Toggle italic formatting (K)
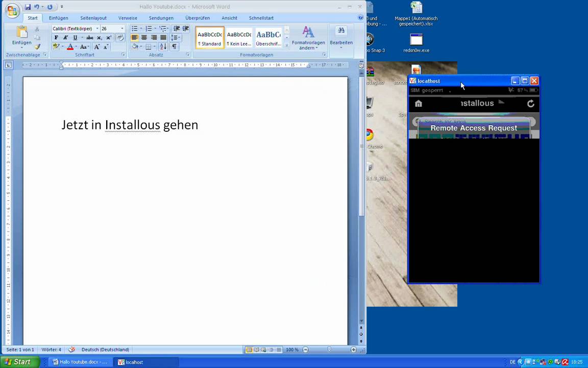The width and height of the screenshot is (588, 368). (x=66, y=37)
